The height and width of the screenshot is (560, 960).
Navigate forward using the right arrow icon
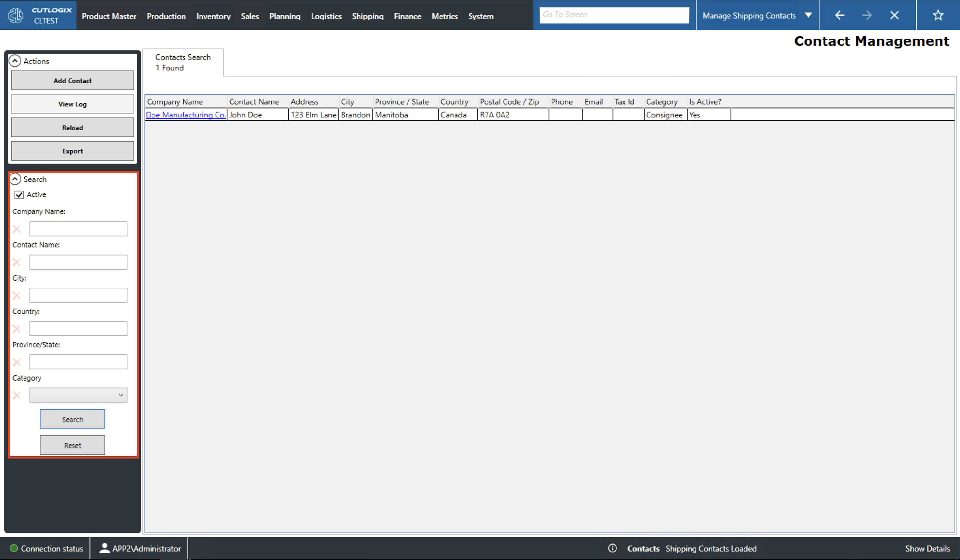(867, 15)
